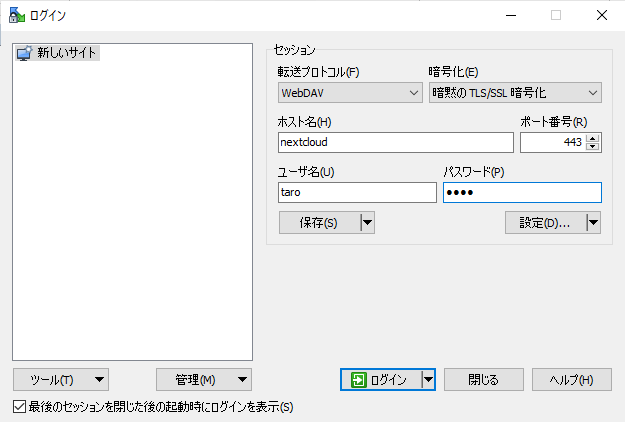Click into the パスワード field
Image resolution: width=625 pixels, height=422 pixels.
point(522,192)
